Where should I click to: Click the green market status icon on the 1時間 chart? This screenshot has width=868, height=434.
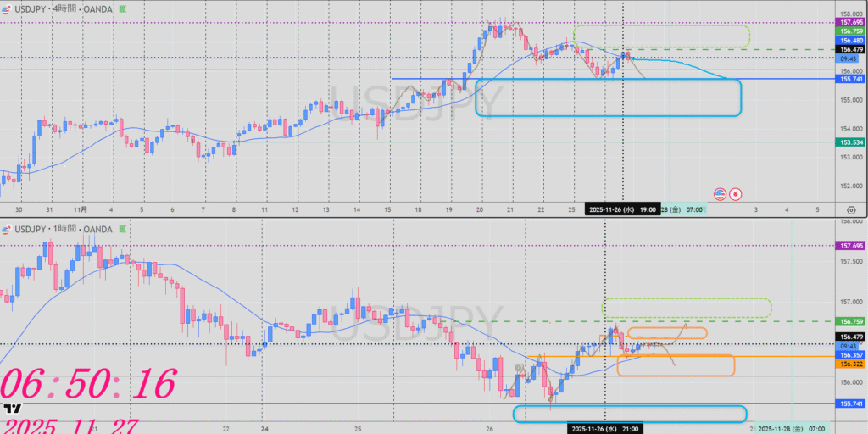click(x=124, y=229)
